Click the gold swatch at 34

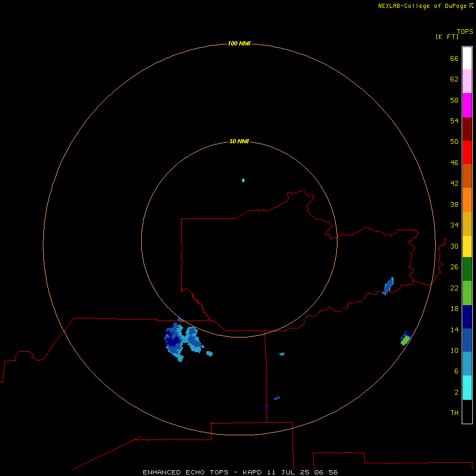click(467, 224)
